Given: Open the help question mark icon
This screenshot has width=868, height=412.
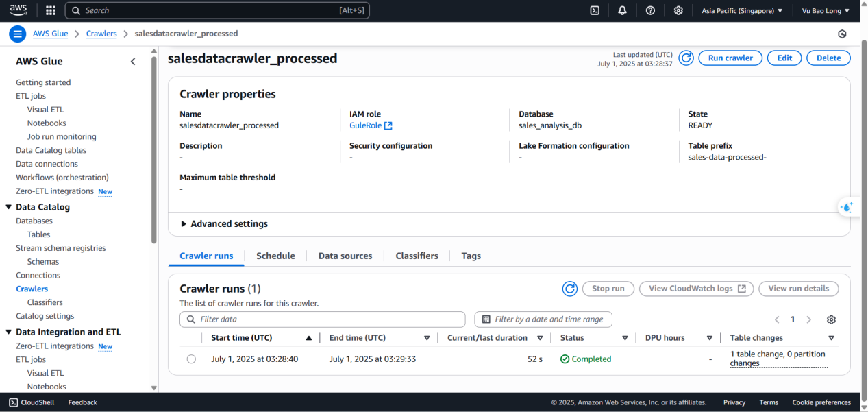Looking at the screenshot, I should 650,10.
